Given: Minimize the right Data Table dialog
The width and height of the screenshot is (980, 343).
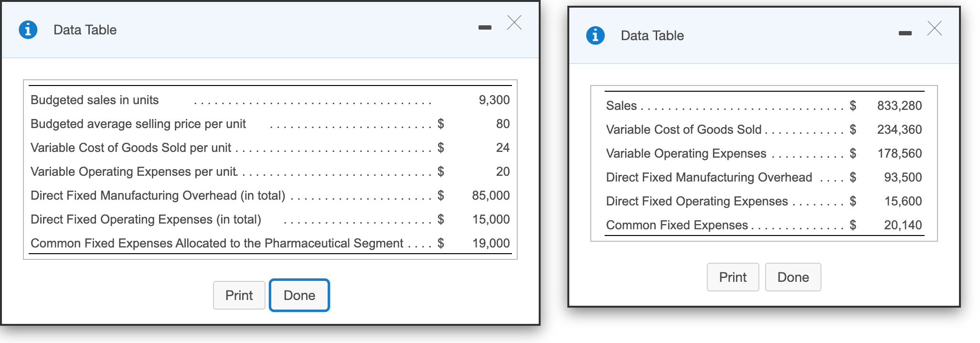Looking at the screenshot, I should pyautogui.click(x=905, y=33).
